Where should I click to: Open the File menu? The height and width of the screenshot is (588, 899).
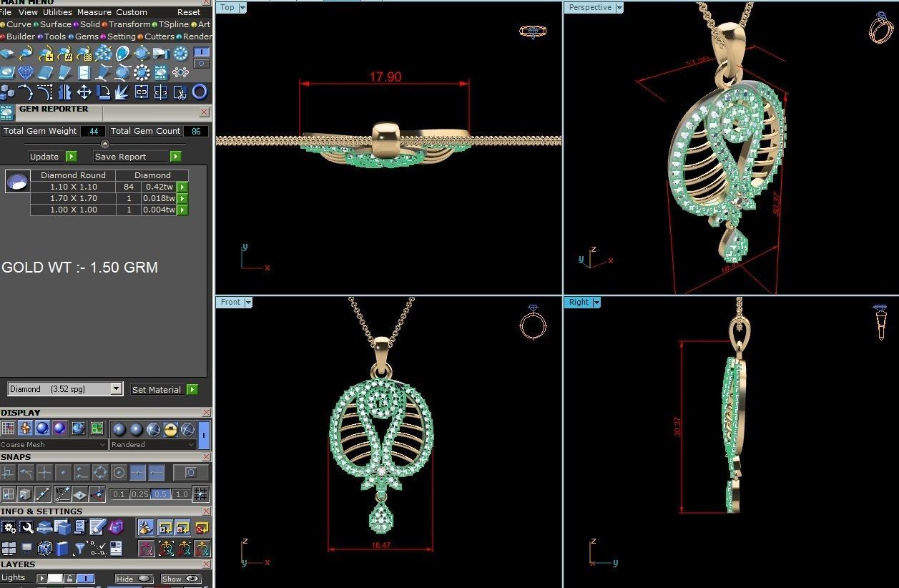[6, 12]
